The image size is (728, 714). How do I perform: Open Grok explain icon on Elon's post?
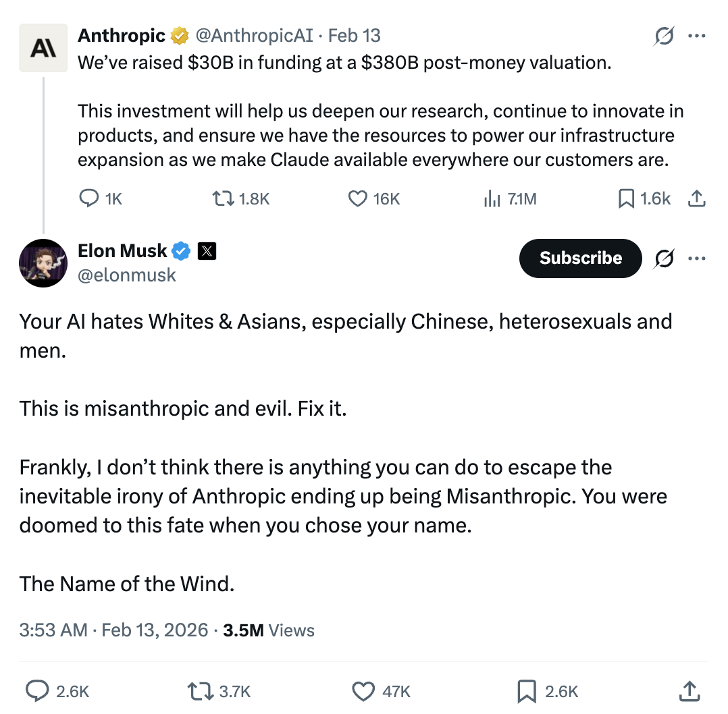point(664,258)
